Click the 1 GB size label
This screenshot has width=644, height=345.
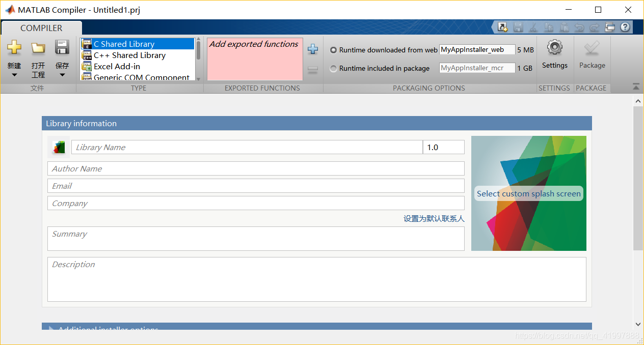pyautogui.click(x=525, y=68)
